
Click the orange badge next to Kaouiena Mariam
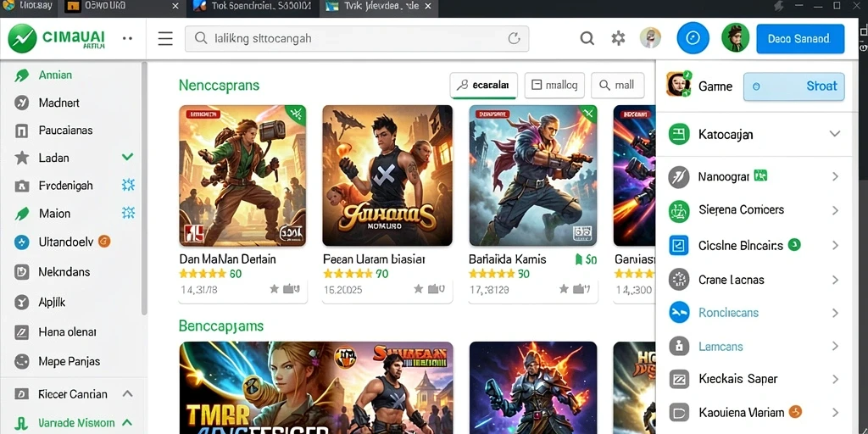pos(795,411)
